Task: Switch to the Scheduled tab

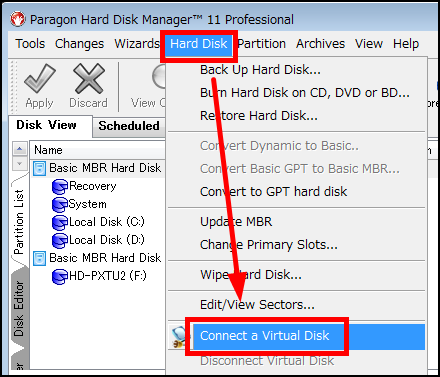Action: pyautogui.click(x=129, y=126)
